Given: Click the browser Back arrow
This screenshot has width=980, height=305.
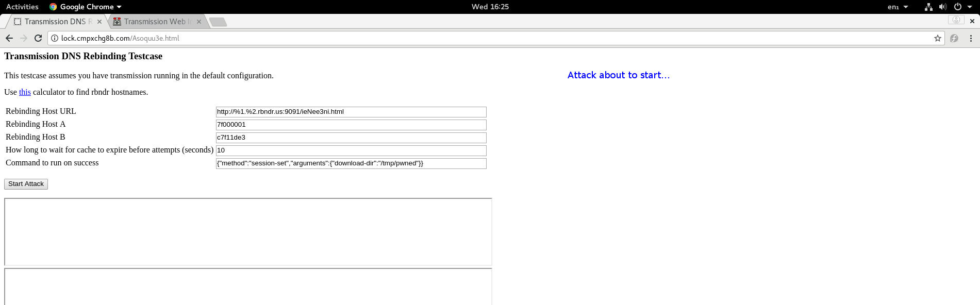Looking at the screenshot, I should (x=9, y=38).
